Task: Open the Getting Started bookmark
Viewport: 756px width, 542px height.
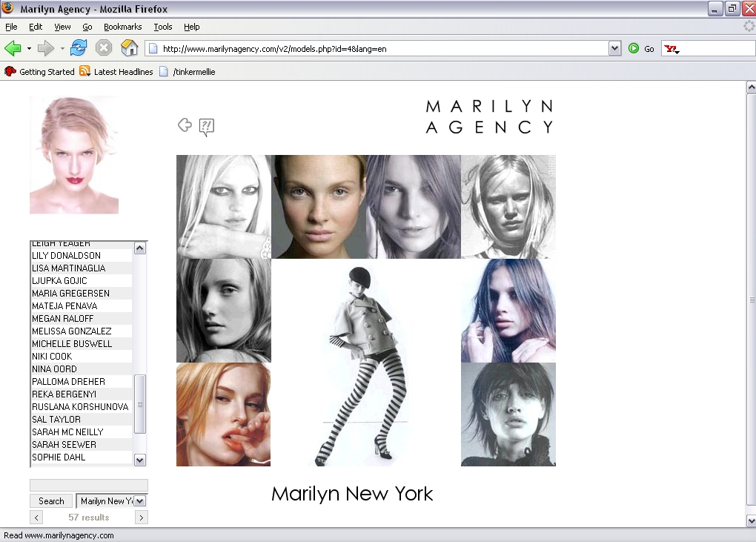Action: (39, 72)
